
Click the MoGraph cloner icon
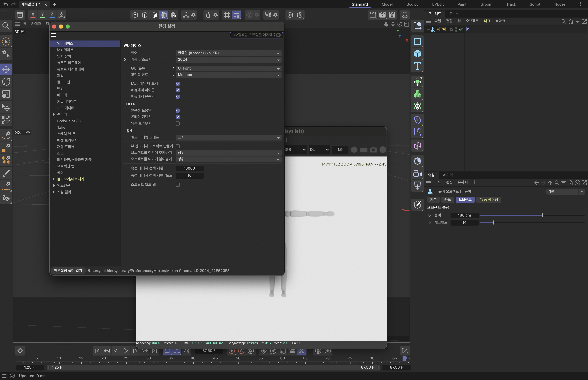[x=417, y=94]
